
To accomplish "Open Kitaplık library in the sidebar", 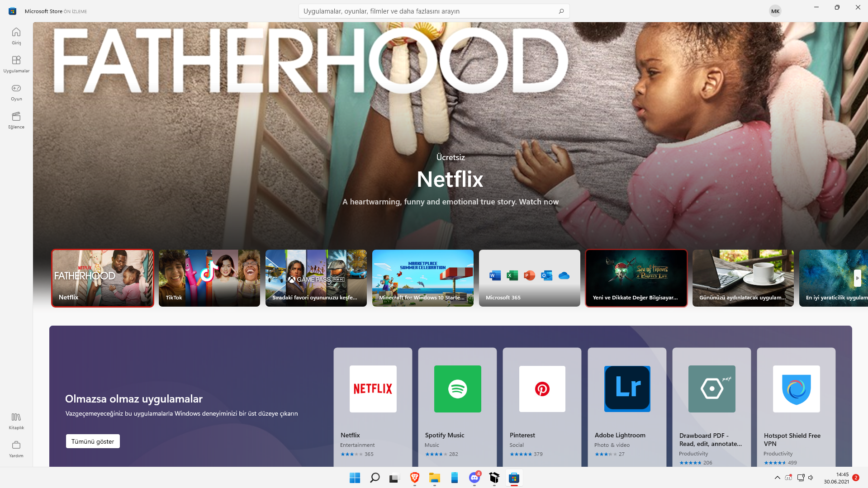I will pos(16,421).
